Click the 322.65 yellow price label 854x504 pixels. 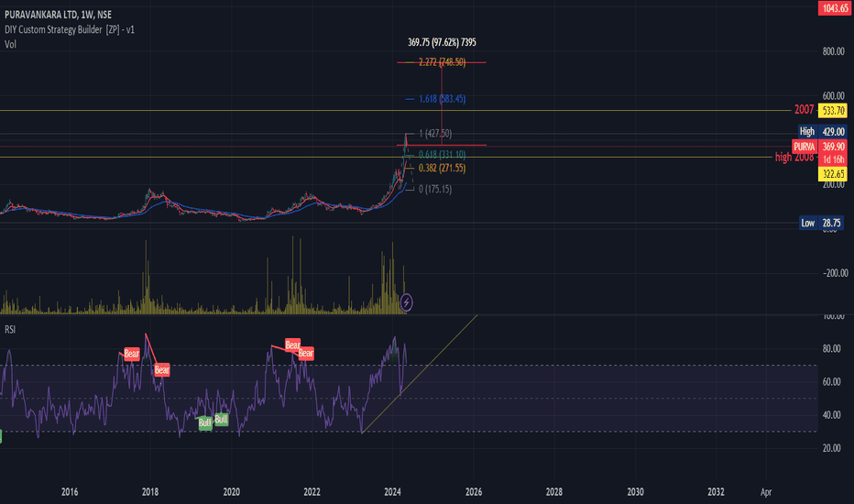point(833,174)
